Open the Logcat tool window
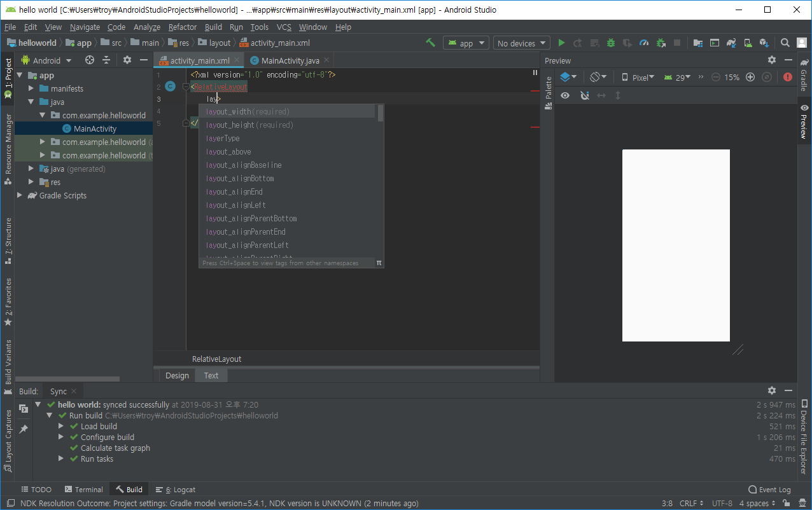This screenshot has height=510, width=812. (175, 489)
